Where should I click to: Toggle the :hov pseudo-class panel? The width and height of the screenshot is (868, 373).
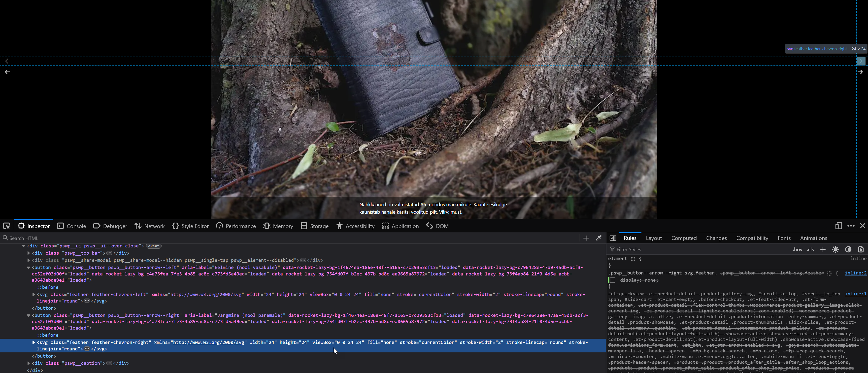tap(797, 249)
